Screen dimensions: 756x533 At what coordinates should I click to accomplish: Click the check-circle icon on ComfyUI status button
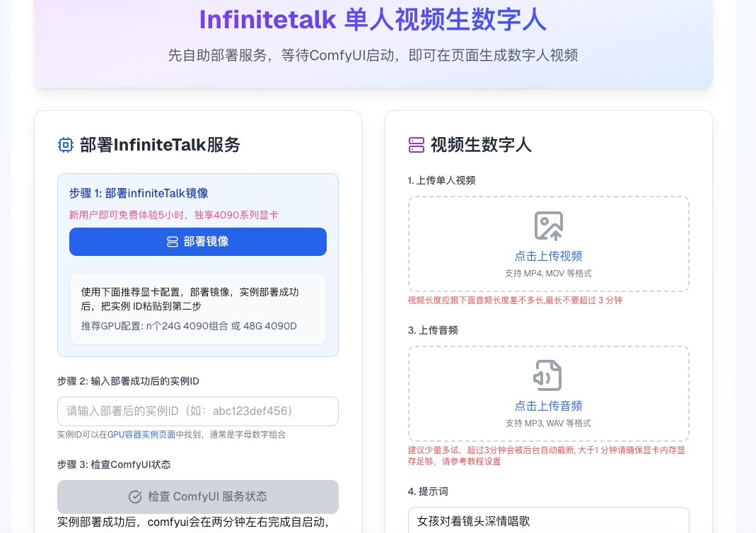(x=135, y=497)
